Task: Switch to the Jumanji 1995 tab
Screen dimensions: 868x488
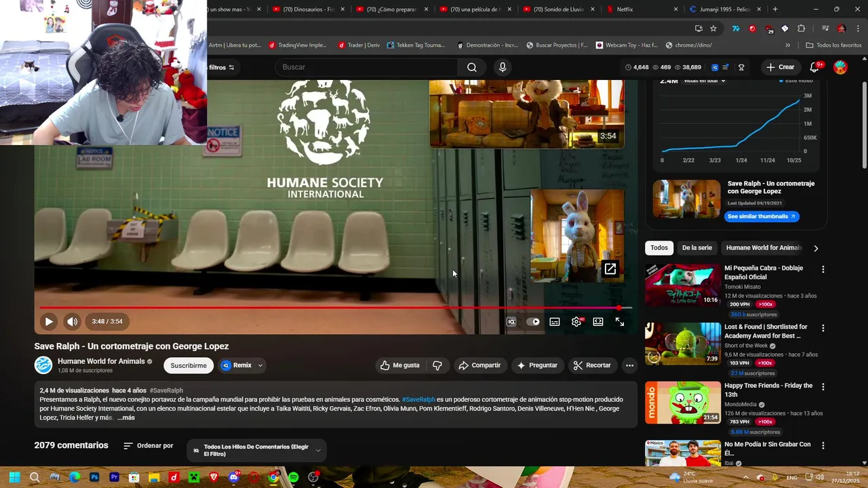Action: [x=724, y=9]
